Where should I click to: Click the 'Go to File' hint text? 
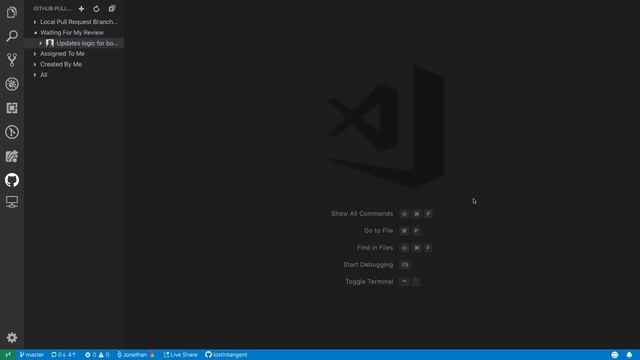pyautogui.click(x=378, y=231)
